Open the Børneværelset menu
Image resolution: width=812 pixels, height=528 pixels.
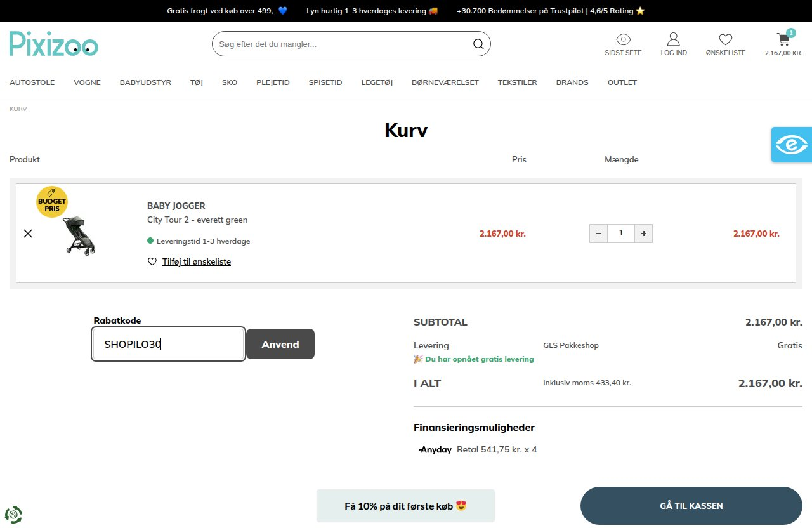point(445,82)
